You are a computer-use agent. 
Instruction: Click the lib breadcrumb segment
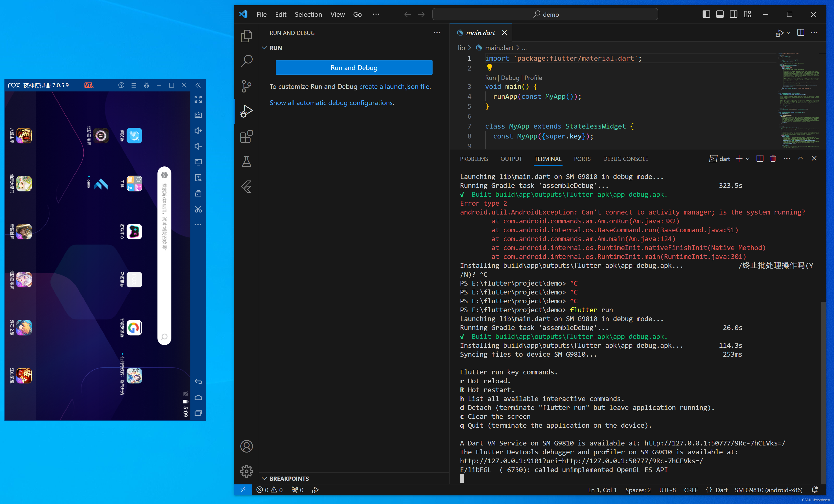pos(461,48)
